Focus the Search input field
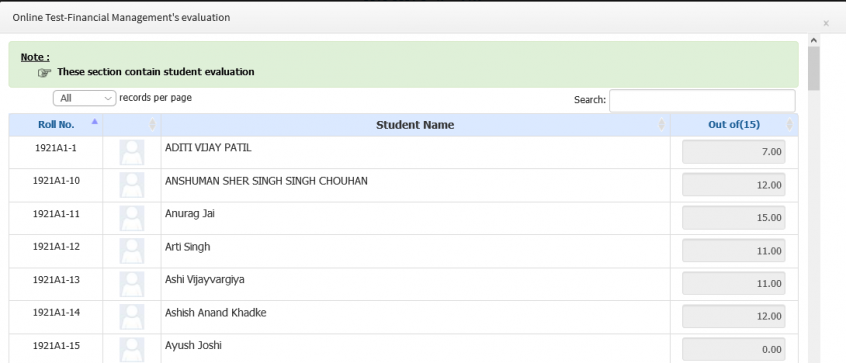Viewport: 846px width, 363px height. pyautogui.click(x=702, y=100)
